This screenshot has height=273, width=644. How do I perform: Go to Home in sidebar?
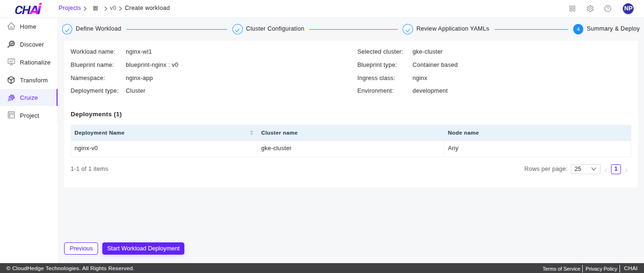pos(28,27)
